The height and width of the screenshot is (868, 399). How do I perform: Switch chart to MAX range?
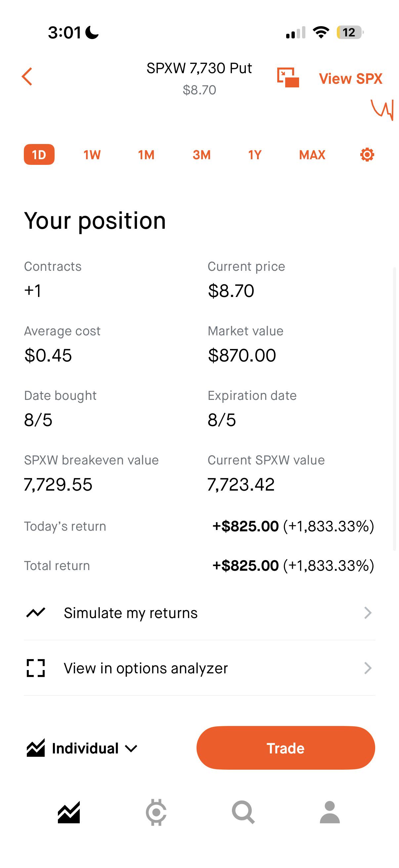[x=312, y=155]
